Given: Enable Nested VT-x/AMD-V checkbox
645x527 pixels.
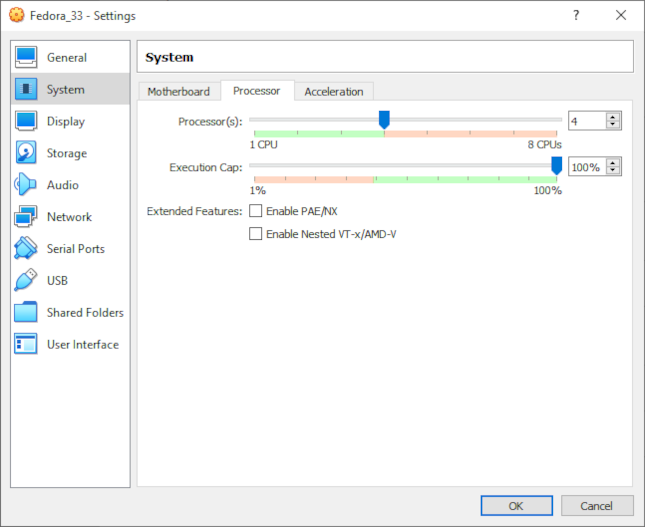Looking at the screenshot, I should (256, 234).
